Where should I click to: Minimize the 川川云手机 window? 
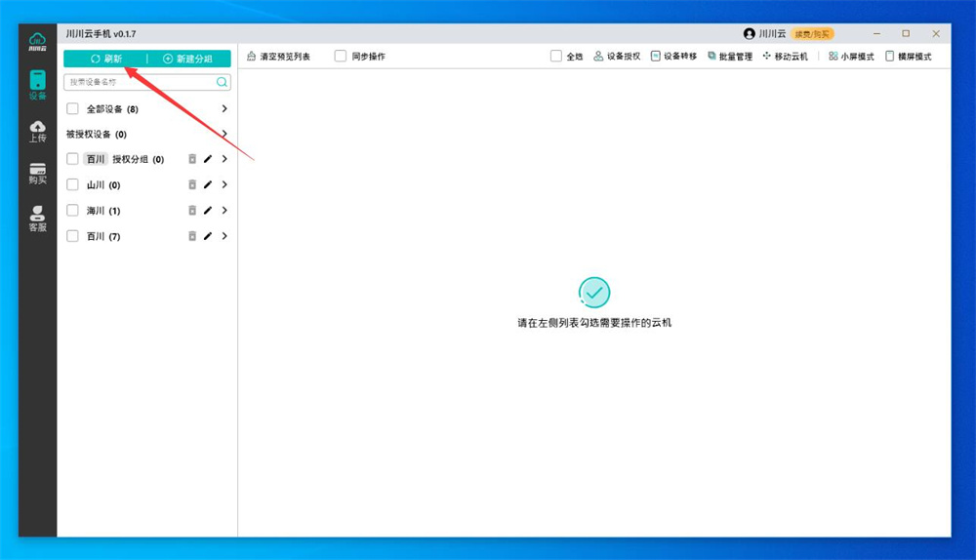pos(876,33)
